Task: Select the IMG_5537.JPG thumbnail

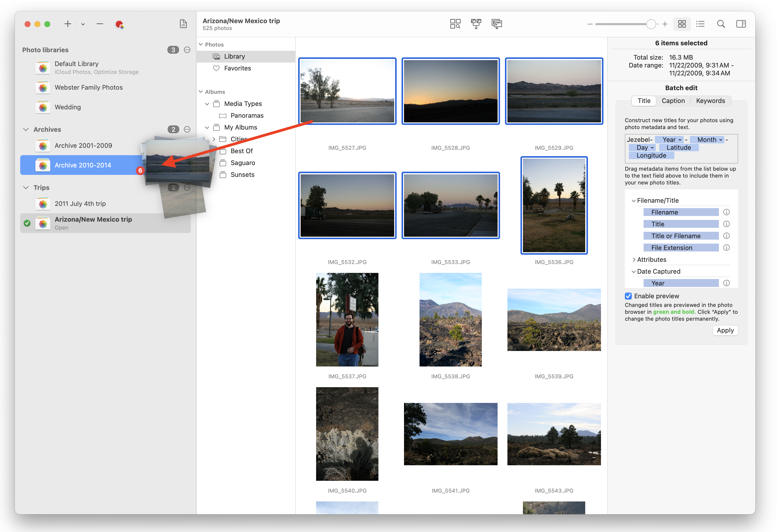Action: 347,319
